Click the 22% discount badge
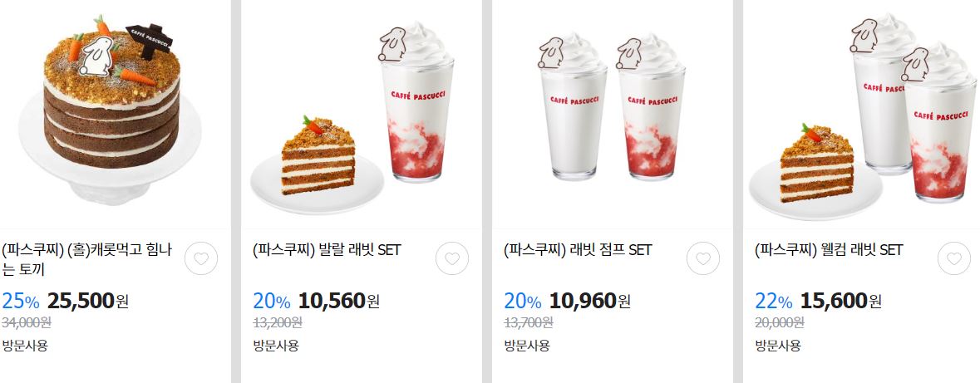The image size is (980, 383). (x=773, y=302)
